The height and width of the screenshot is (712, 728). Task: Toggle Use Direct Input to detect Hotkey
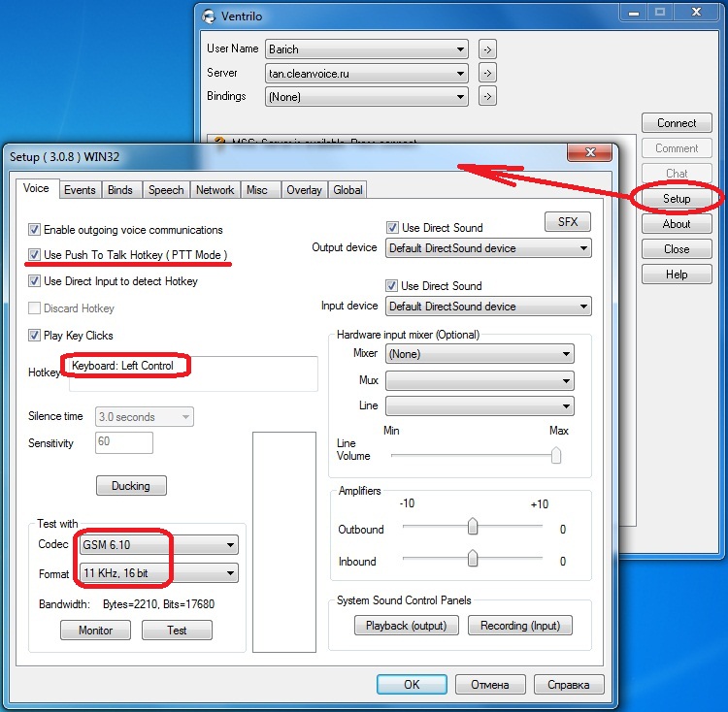pos(34,281)
